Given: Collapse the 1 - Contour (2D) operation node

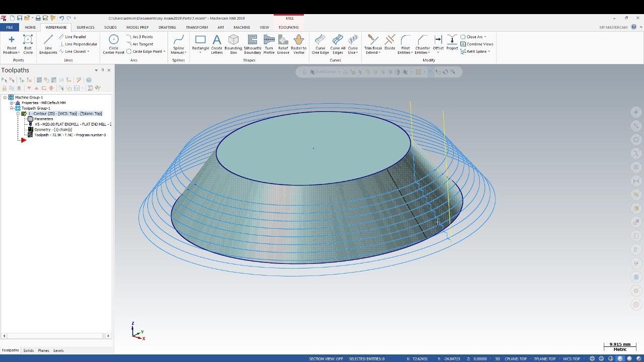Looking at the screenshot, I should click(18, 114).
